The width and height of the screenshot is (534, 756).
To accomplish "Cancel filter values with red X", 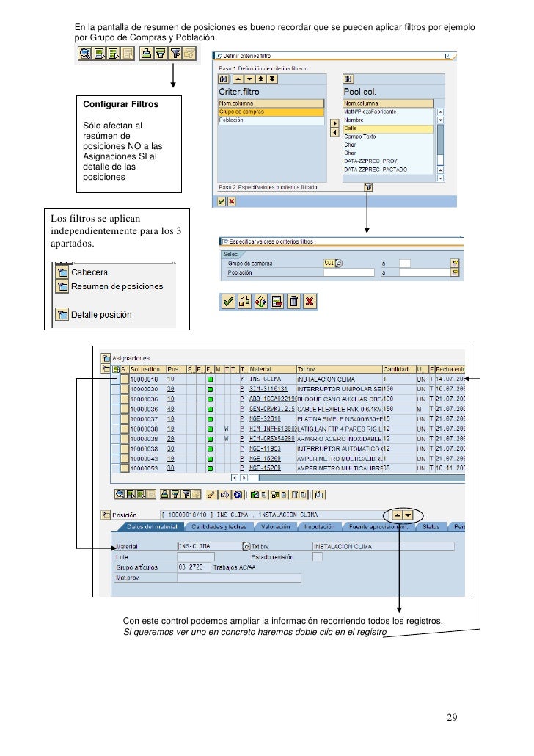I will [310, 302].
